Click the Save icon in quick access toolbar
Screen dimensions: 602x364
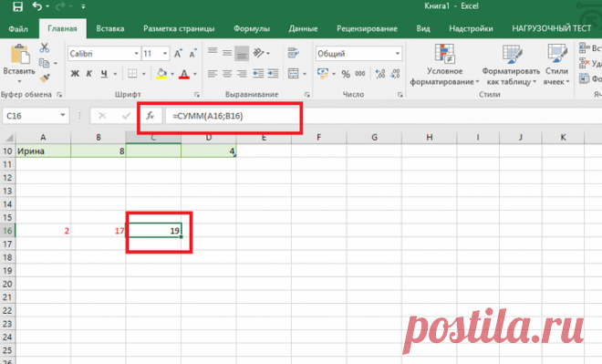coord(17,6)
